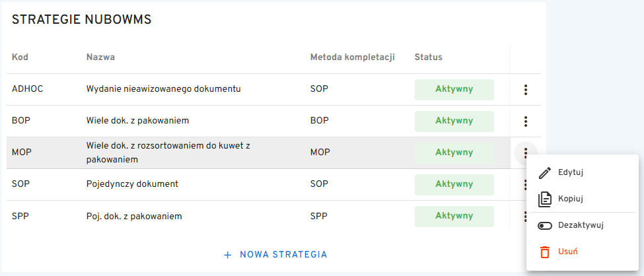Screen dimensions: 644x276
Task: Click the plus icon before Nowa Strategia
Action: coord(227,255)
